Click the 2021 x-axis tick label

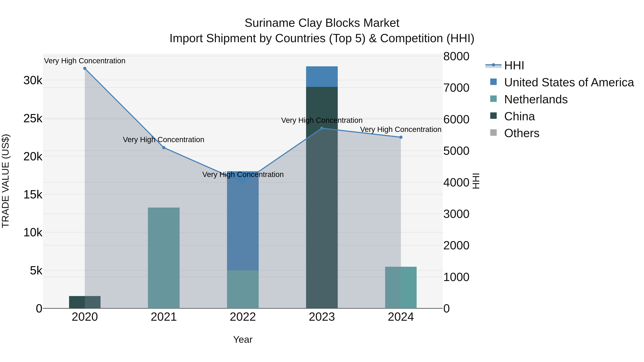tap(164, 317)
